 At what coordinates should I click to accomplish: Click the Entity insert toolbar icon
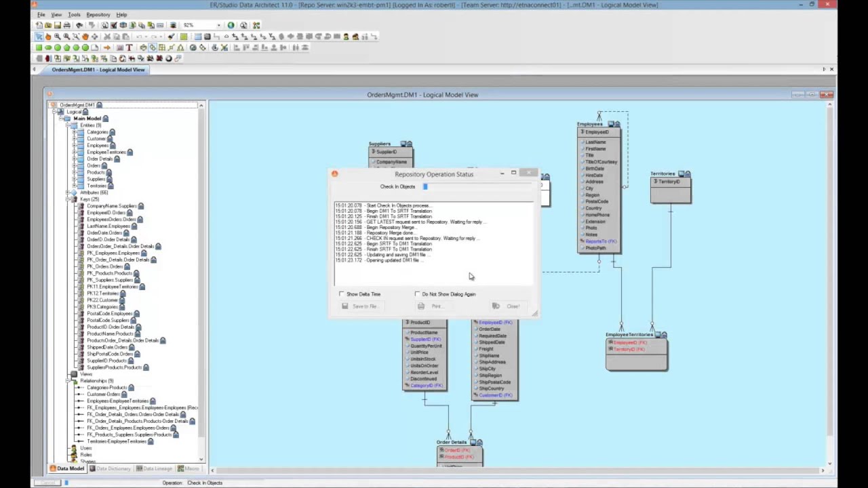point(199,37)
